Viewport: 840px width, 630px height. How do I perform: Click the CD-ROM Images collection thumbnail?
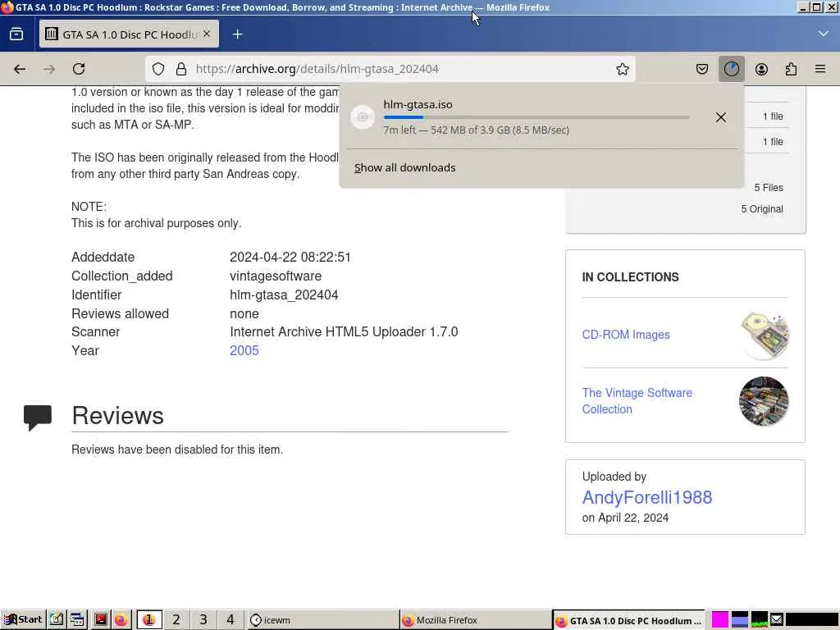click(764, 336)
